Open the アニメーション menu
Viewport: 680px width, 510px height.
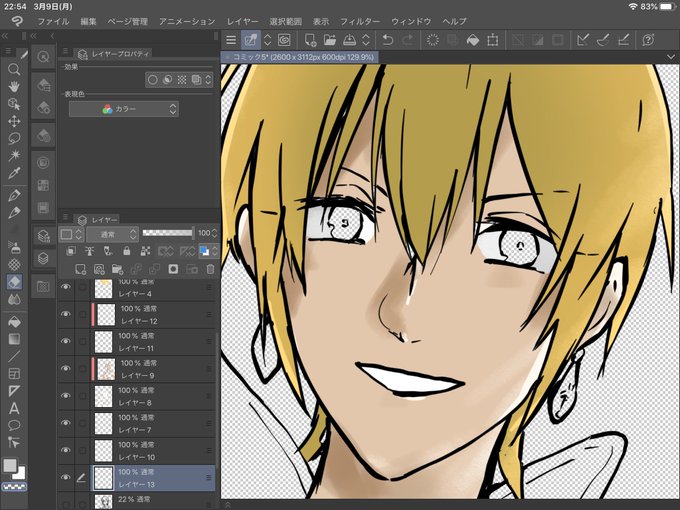187,21
